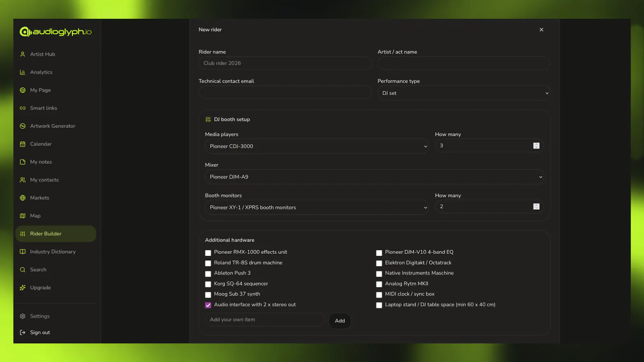Click the Analytics bar chart icon
The image size is (644, 362).
pyautogui.click(x=23, y=72)
